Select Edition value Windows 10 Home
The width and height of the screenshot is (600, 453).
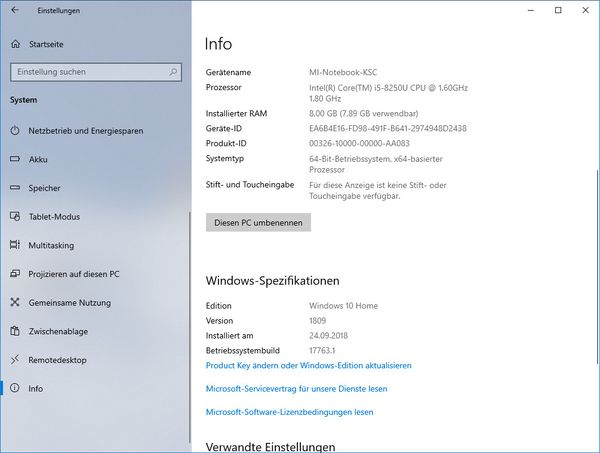tap(343, 305)
